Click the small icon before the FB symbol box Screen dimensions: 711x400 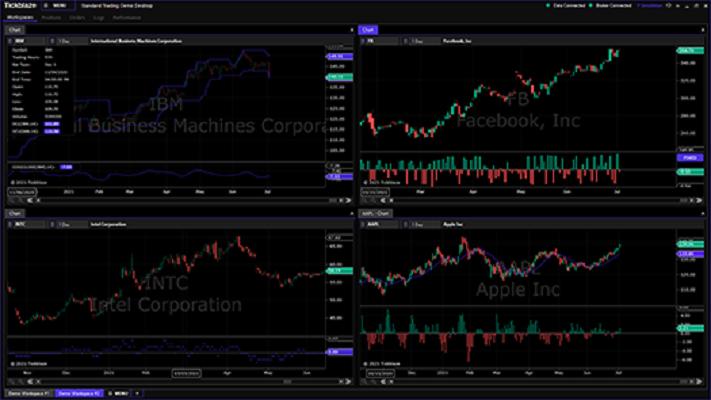362,41
